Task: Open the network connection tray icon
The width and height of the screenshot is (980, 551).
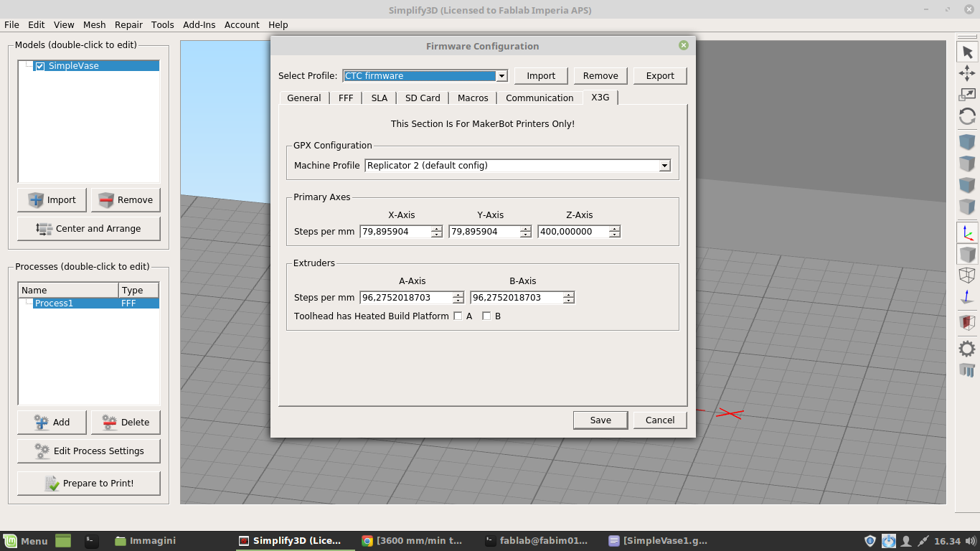Action: [x=923, y=541]
